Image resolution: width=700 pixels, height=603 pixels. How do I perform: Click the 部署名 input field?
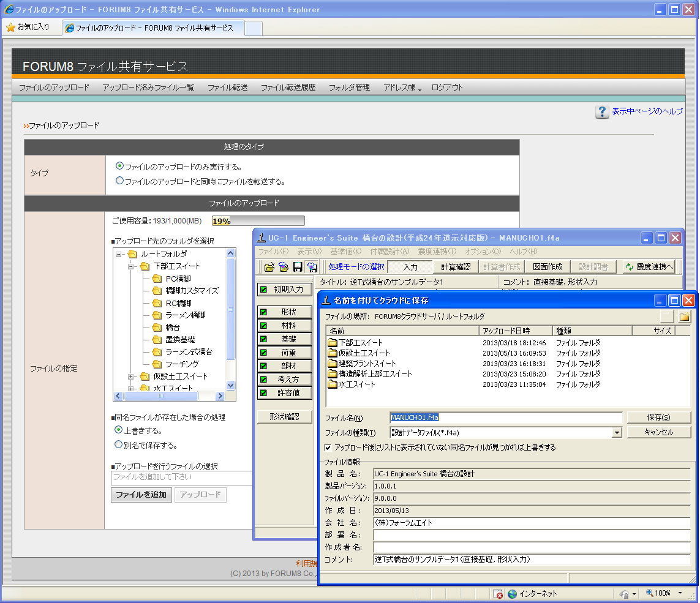coord(531,534)
